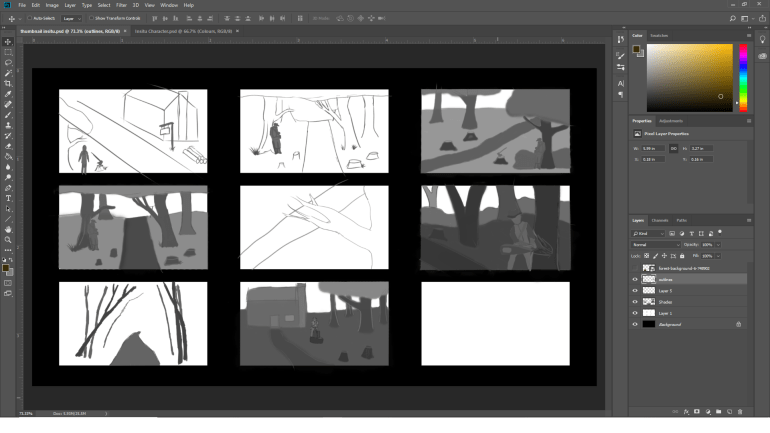Open the Image menu
770x433 pixels.
(x=52, y=5)
